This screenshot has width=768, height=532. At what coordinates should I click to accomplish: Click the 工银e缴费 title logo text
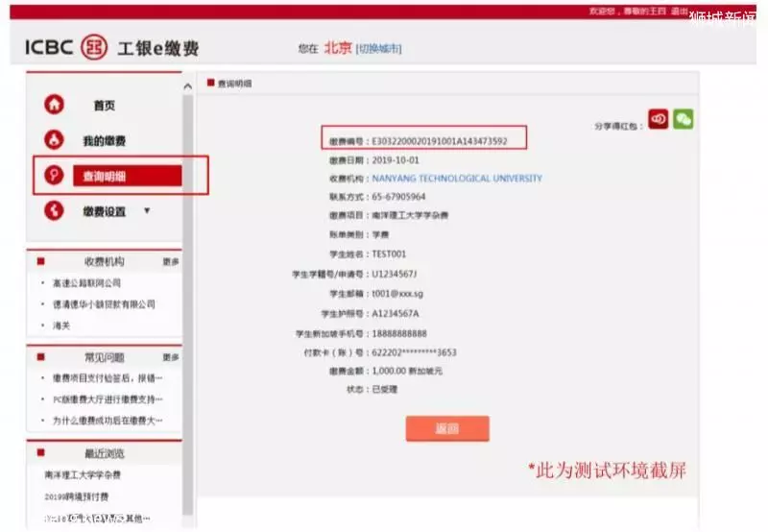point(157,48)
